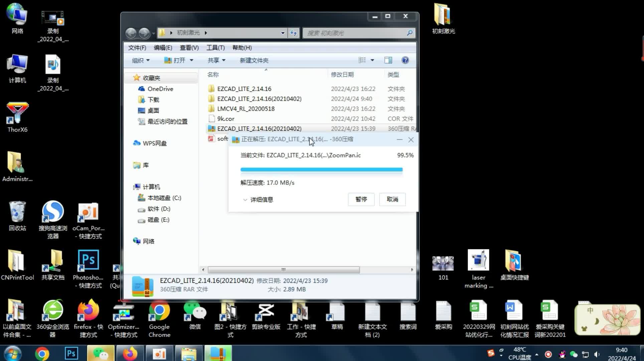The image size is (644, 361).
Task: Open the help question-mark icon
Action: (x=405, y=60)
